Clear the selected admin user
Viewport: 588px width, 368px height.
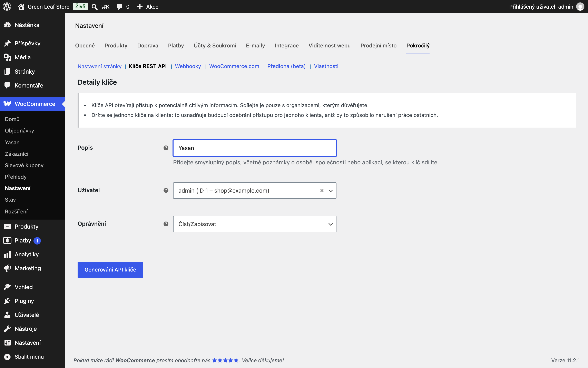(x=322, y=191)
